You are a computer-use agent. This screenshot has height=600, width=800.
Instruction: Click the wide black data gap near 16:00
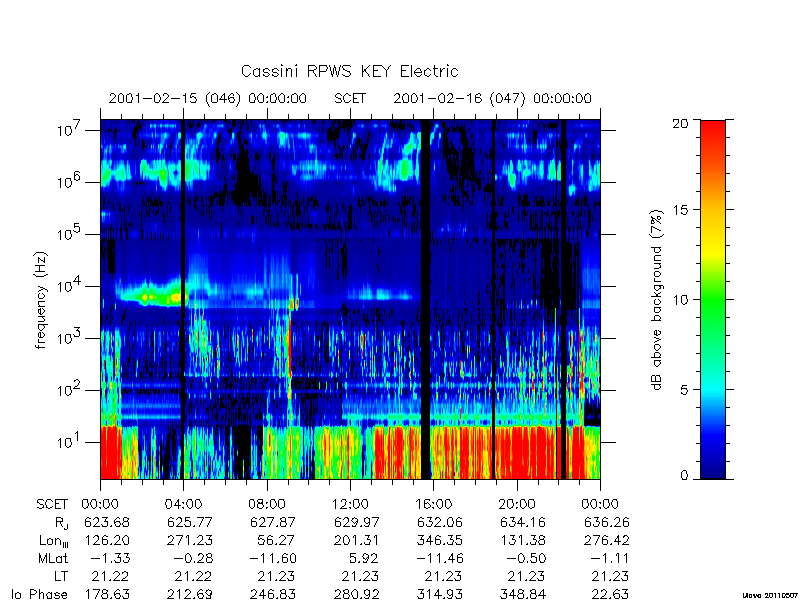pyautogui.click(x=426, y=299)
